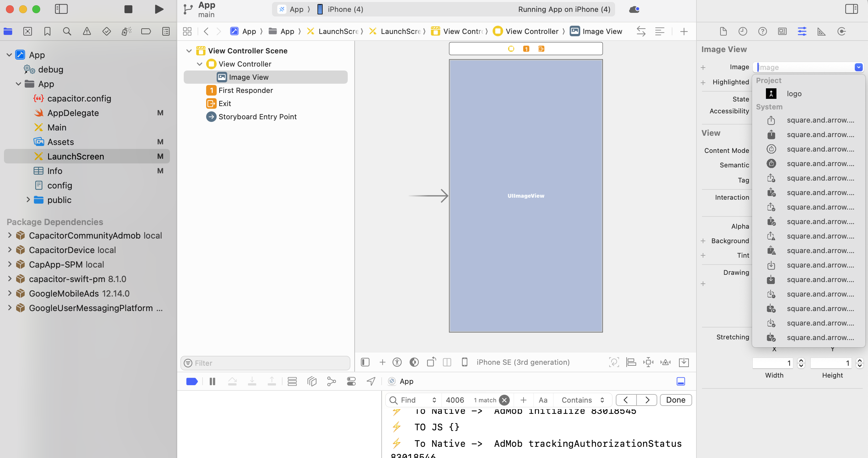This screenshot has height=458, width=868.
Task: Click Add New Constraints icon
Action: tap(648, 362)
